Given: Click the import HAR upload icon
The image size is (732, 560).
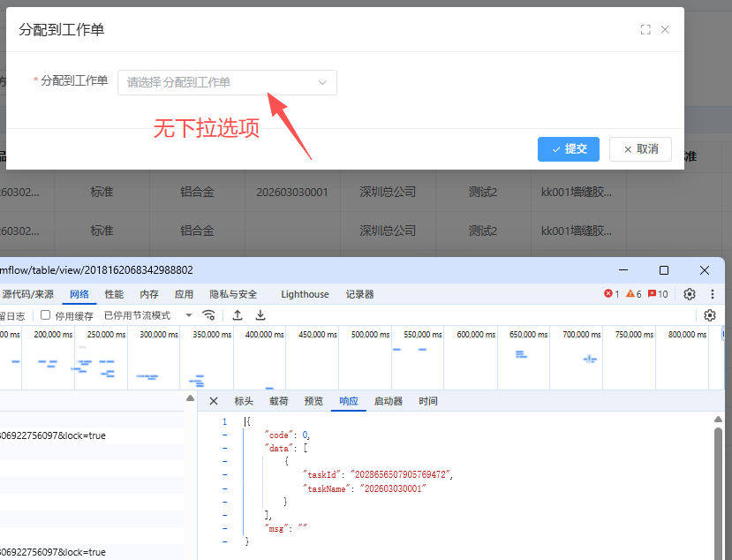Looking at the screenshot, I should pos(238,315).
